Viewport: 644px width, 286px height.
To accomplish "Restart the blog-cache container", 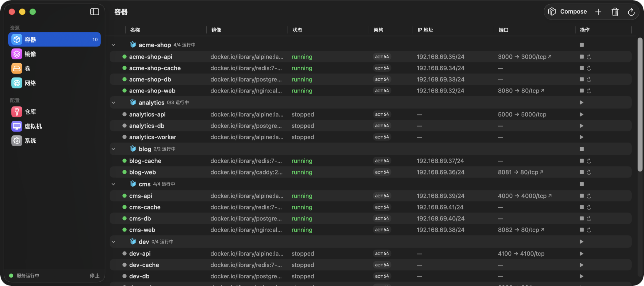I will [589, 161].
